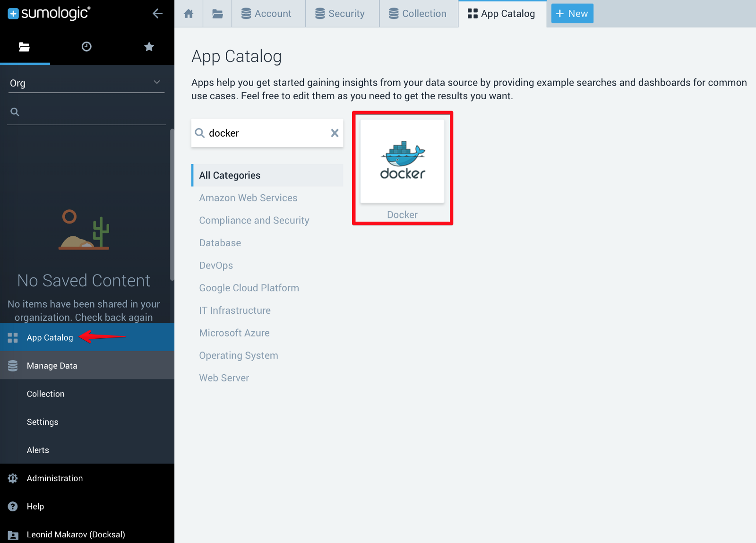Click the Sumo Logic logo

[x=49, y=13]
